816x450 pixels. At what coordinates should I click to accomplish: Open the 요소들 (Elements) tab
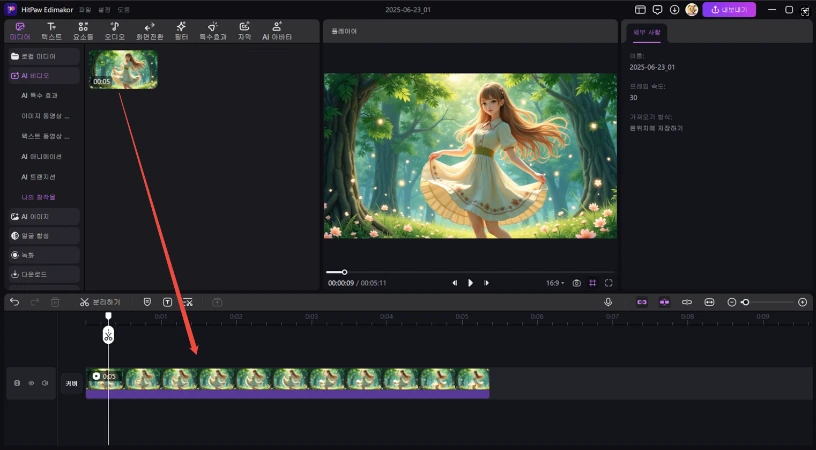[x=83, y=31]
